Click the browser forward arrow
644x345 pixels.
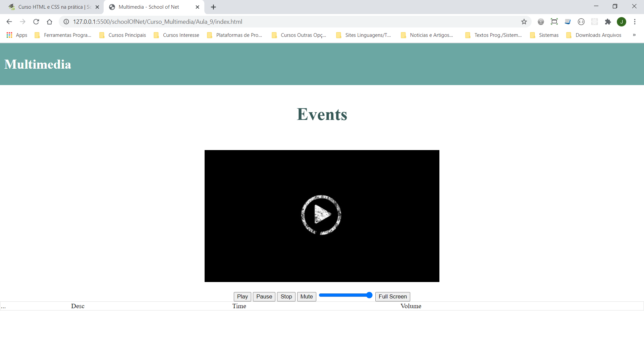point(22,22)
